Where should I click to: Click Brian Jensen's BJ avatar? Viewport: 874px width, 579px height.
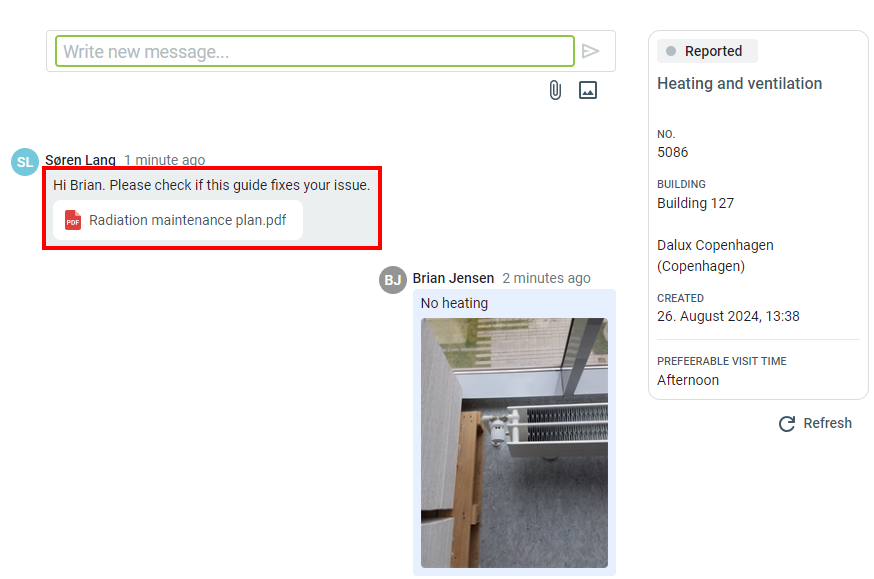[x=393, y=280]
